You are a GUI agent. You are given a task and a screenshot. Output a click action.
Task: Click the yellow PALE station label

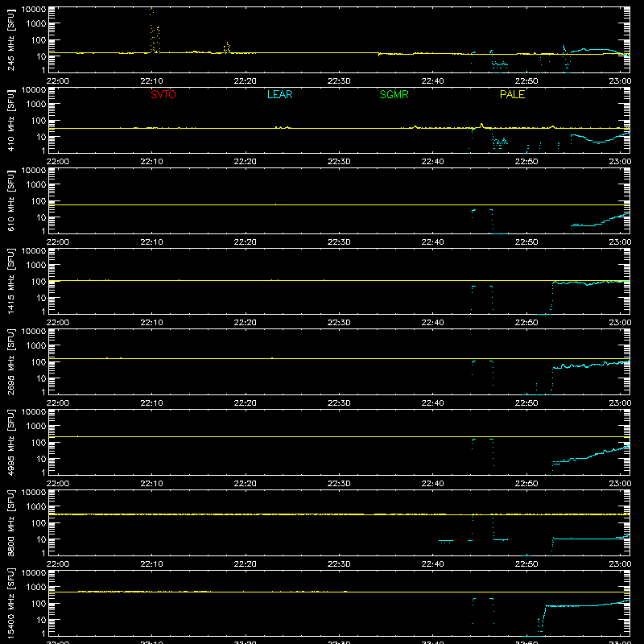[512, 94]
